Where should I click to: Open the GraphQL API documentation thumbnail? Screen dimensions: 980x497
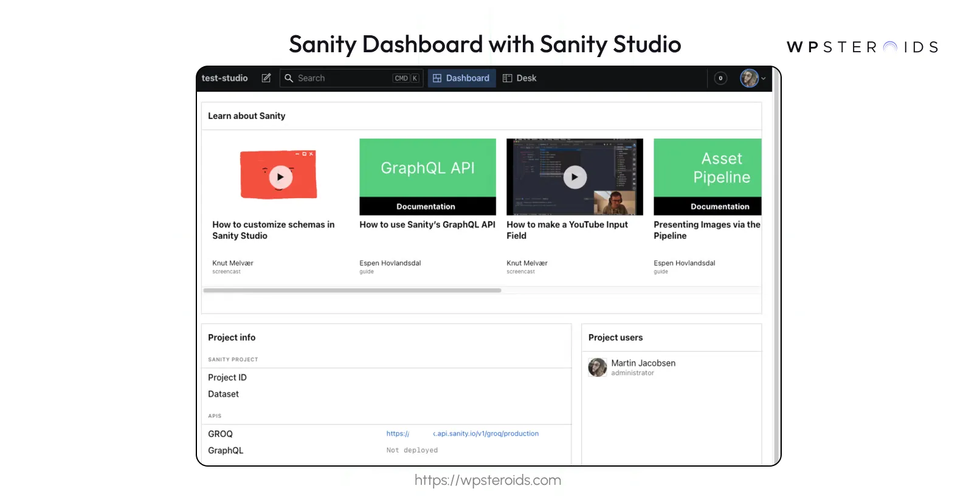[427, 177]
